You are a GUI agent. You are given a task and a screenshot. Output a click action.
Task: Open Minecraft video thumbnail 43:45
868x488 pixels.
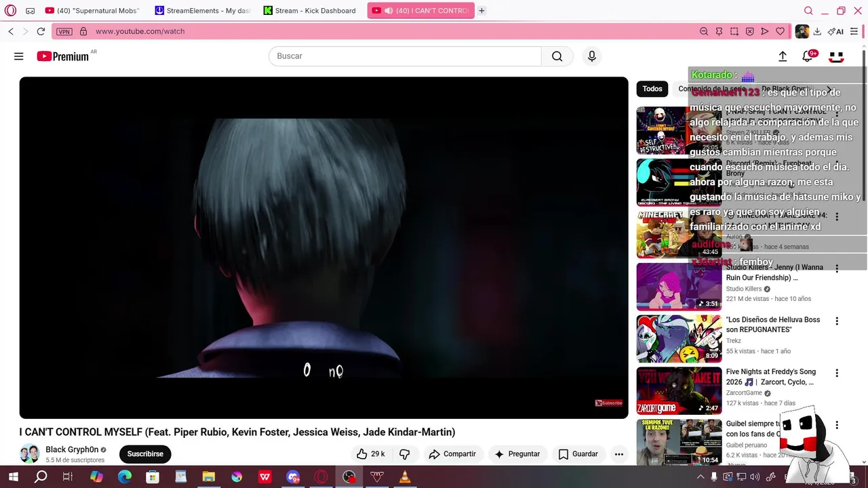click(679, 234)
